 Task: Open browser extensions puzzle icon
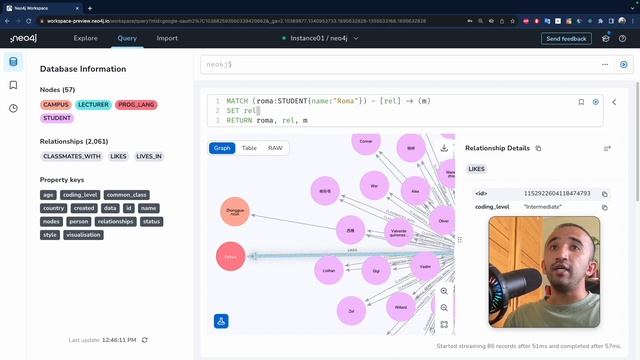600,21
